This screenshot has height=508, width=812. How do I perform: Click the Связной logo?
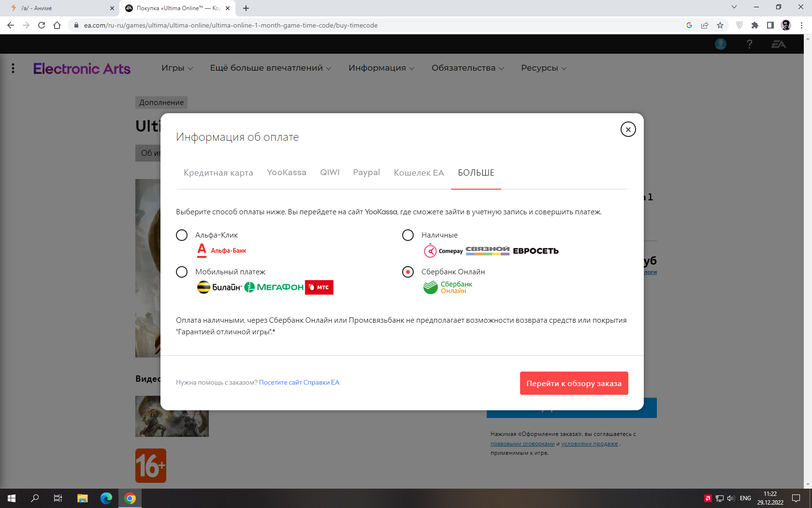(x=488, y=250)
